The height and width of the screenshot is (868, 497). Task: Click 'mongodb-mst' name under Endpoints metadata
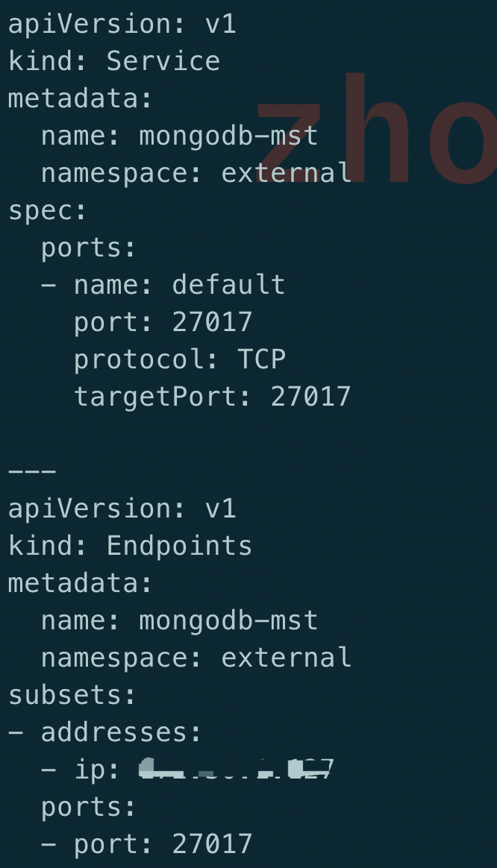point(229,620)
